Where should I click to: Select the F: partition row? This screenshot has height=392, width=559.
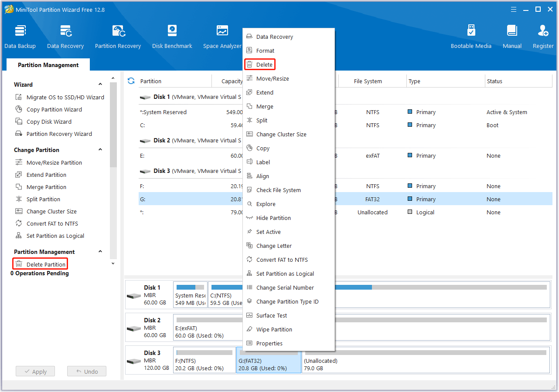point(345,186)
